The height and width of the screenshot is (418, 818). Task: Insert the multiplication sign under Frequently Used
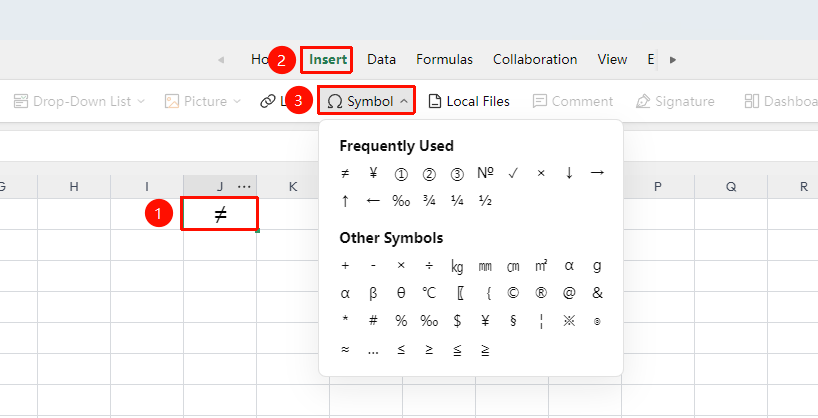541,173
